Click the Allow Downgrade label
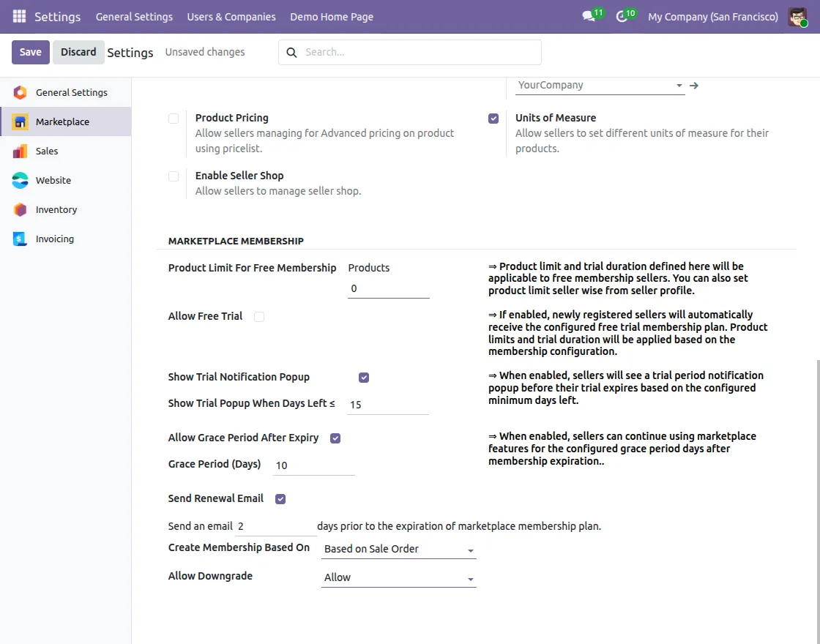 (x=210, y=576)
